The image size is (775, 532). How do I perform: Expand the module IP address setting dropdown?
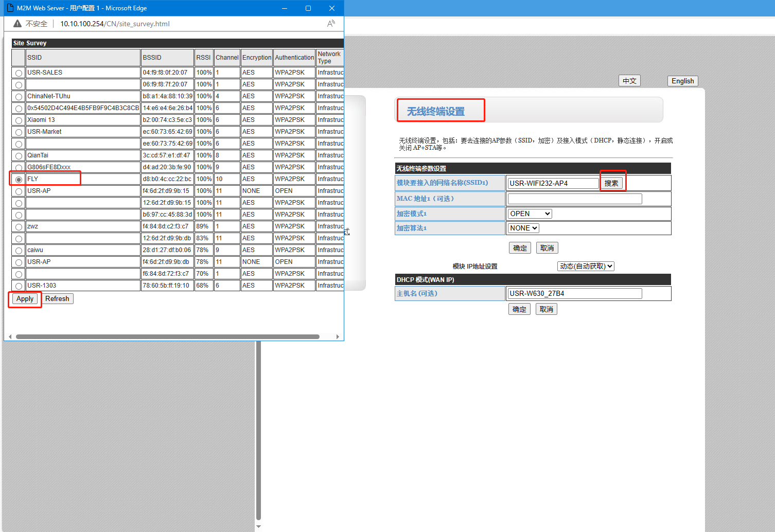[586, 266]
